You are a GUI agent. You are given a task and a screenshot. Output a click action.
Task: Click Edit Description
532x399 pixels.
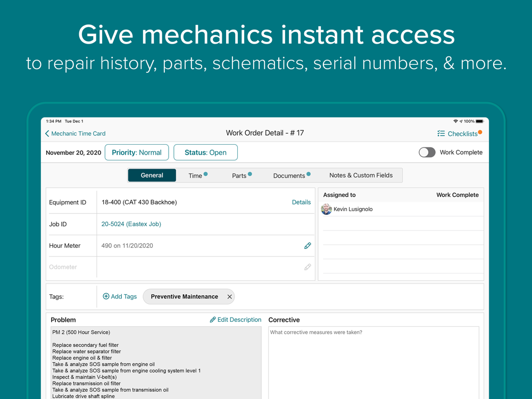(236, 320)
